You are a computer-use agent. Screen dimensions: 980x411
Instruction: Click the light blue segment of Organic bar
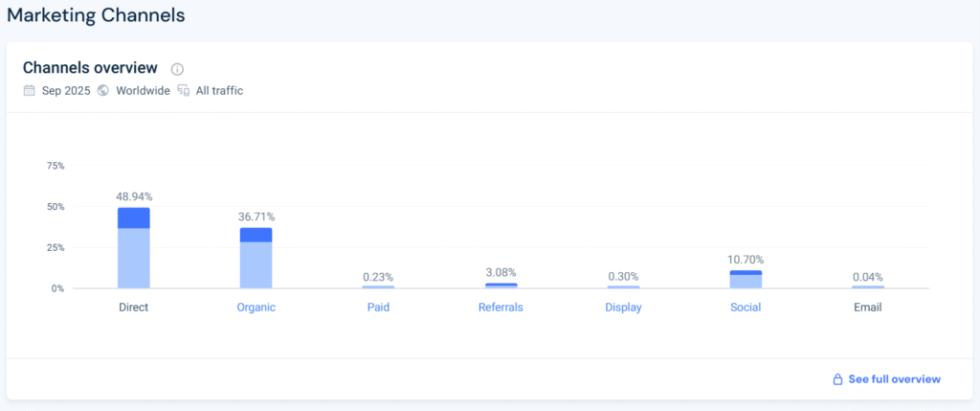[x=256, y=264]
